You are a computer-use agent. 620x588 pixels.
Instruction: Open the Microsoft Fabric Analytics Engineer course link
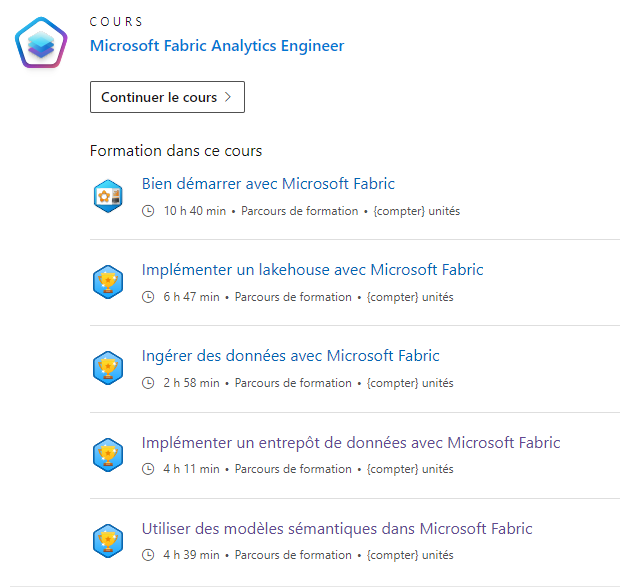coord(217,46)
